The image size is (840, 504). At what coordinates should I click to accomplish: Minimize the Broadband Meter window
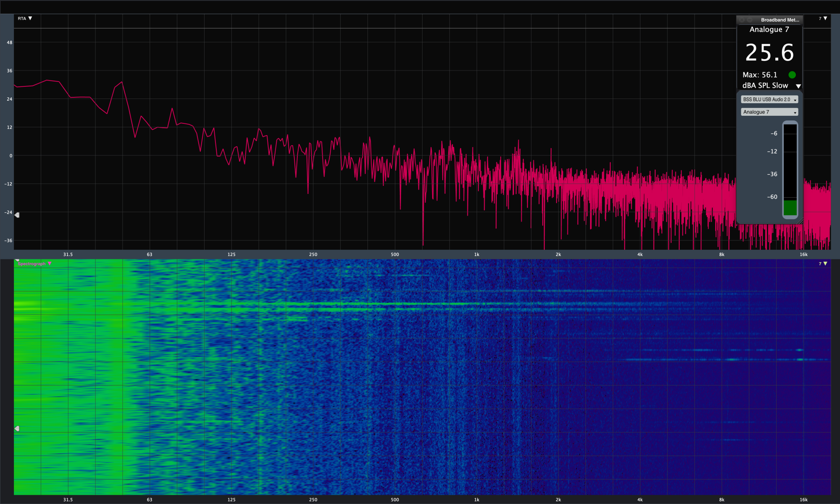tap(749, 20)
